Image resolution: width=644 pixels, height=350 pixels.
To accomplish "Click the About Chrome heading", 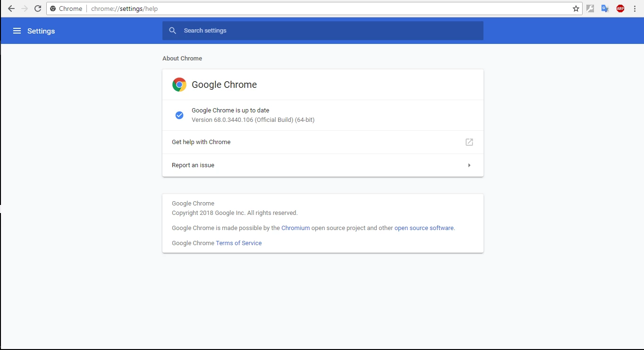I will pyautogui.click(x=182, y=59).
